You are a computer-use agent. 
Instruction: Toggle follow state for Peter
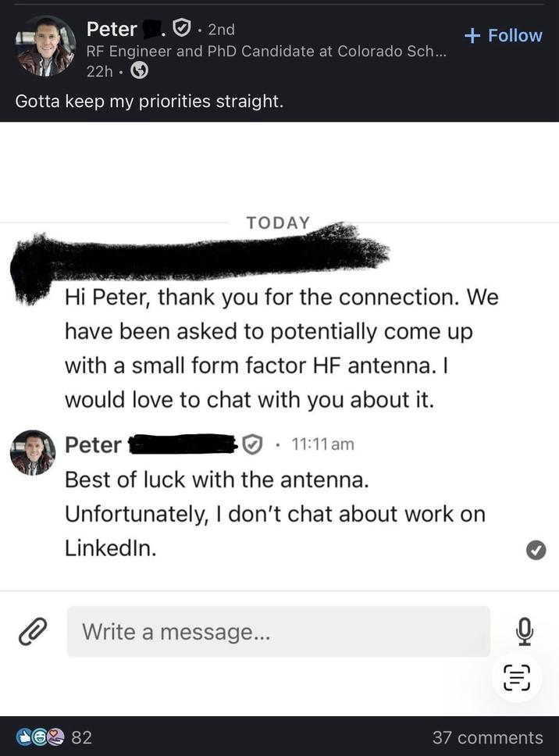pos(504,34)
